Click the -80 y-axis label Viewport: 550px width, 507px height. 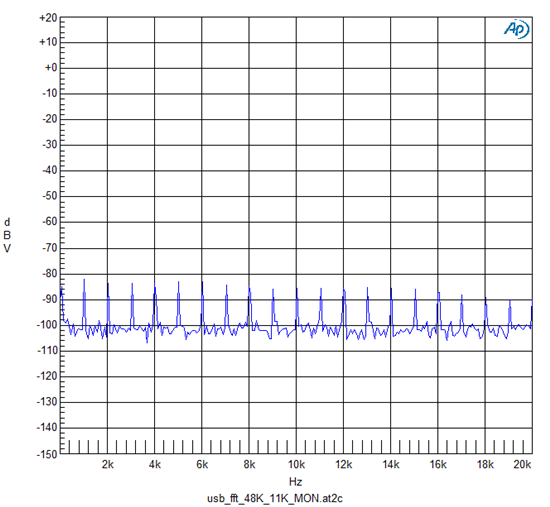pyautogui.click(x=50, y=273)
